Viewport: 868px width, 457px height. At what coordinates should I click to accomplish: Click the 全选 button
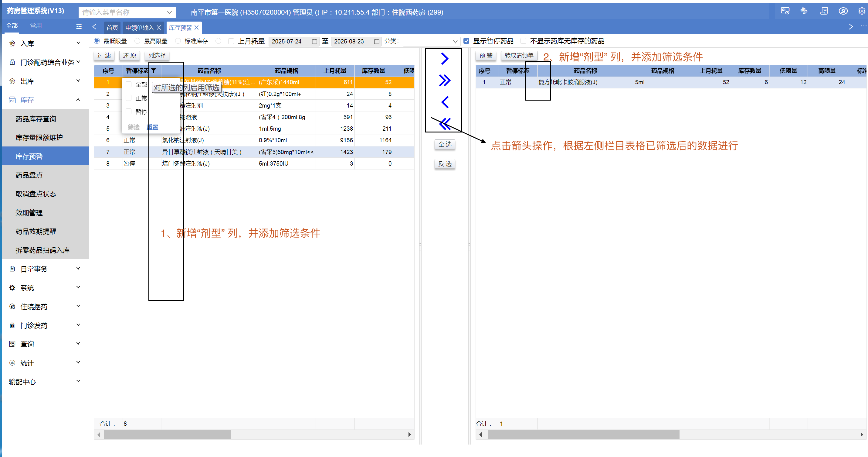[444, 145]
